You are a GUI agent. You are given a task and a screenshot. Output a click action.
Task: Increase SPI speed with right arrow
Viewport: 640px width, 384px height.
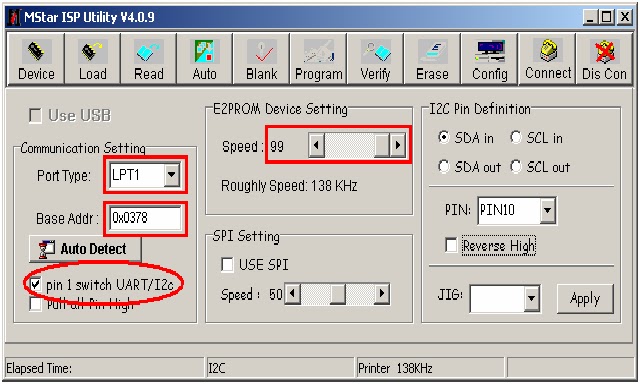tap(382, 293)
